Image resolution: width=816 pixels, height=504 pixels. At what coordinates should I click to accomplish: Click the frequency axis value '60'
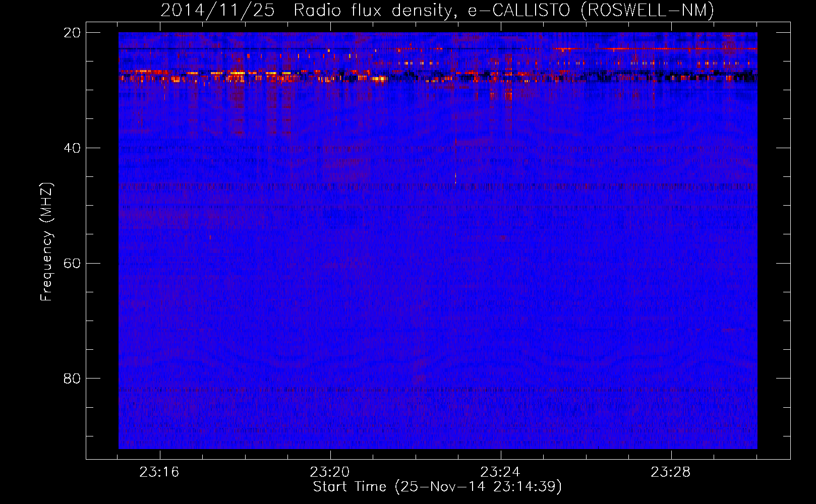click(72, 263)
